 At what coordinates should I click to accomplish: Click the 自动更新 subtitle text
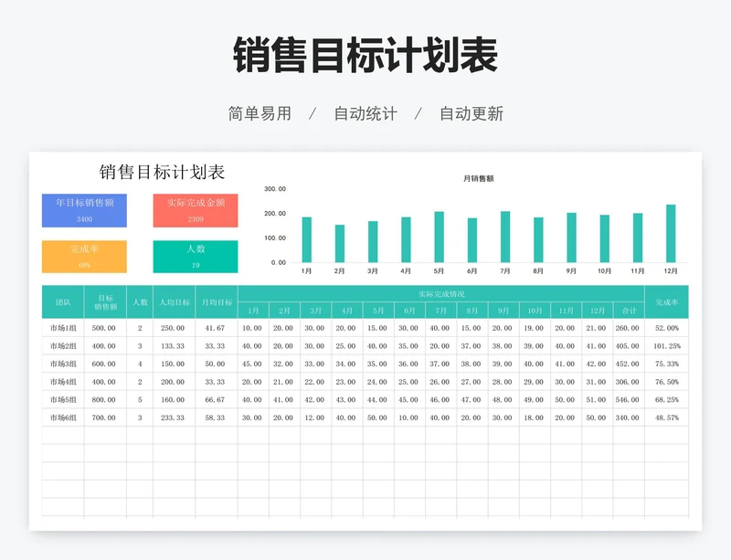(471, 113)
